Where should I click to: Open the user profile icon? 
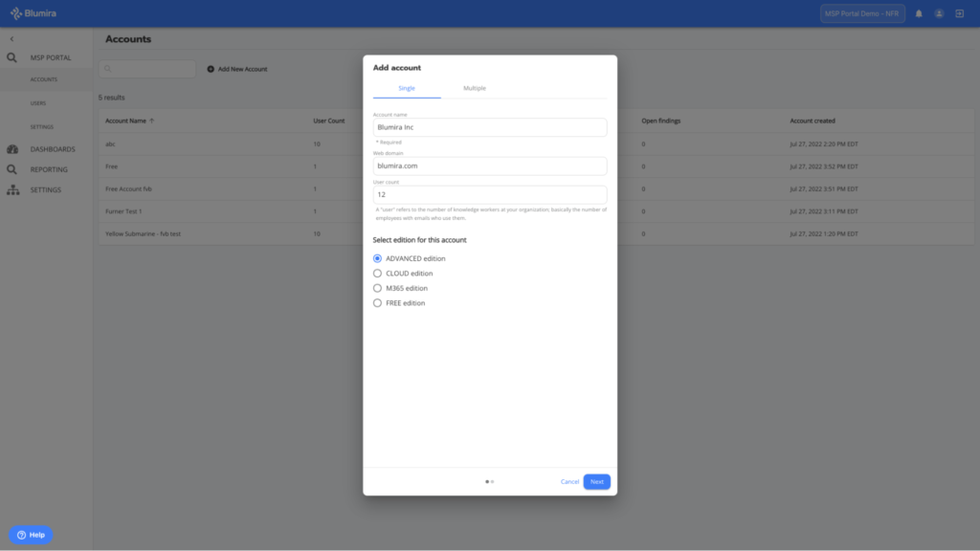pyautogui.click(x=939, y=12)
